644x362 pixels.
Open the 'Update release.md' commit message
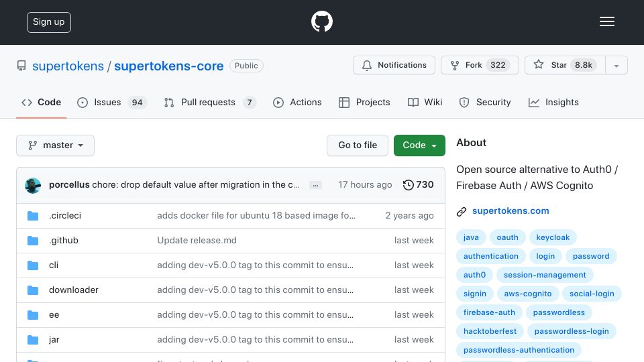click(x=197, y=240)
